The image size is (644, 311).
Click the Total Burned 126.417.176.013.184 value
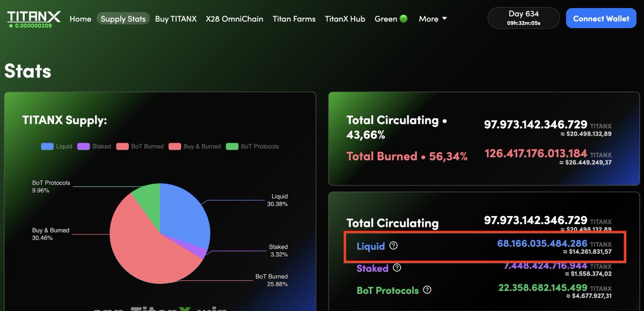(536, 154)
